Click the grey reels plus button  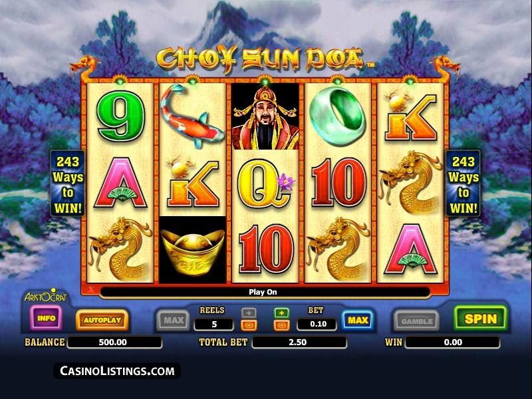[249, 313]
